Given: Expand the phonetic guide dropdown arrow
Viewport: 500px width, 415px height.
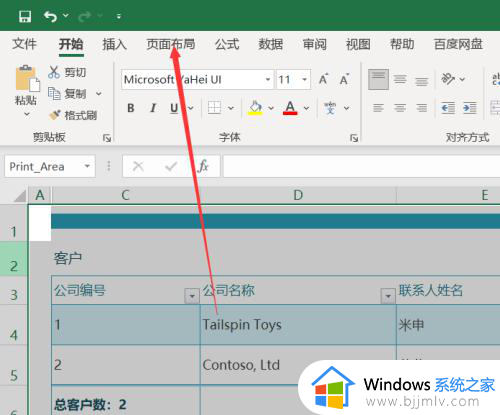Looking at the screenshot, I should (x=347, y=108).
